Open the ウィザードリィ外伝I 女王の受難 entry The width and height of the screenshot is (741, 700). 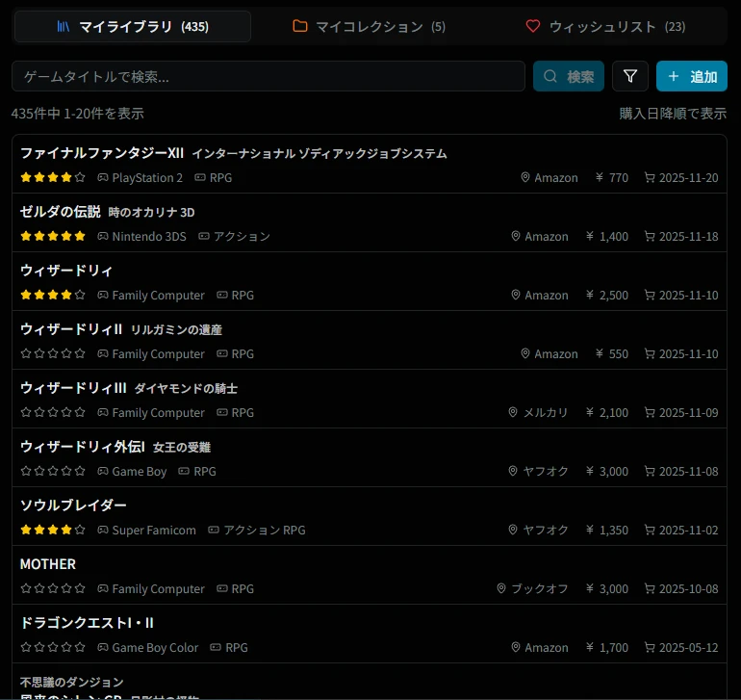pos(115,447)
